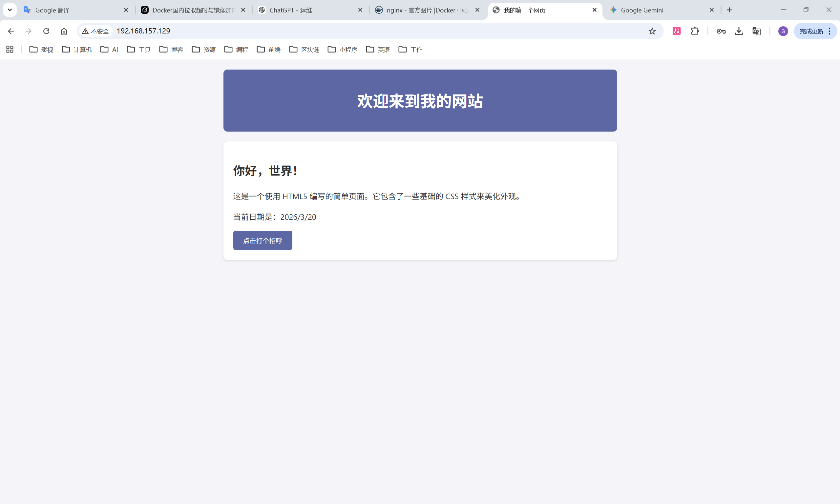
Task: Open the 编程 bookmark folder
Action: click(236, 50)
